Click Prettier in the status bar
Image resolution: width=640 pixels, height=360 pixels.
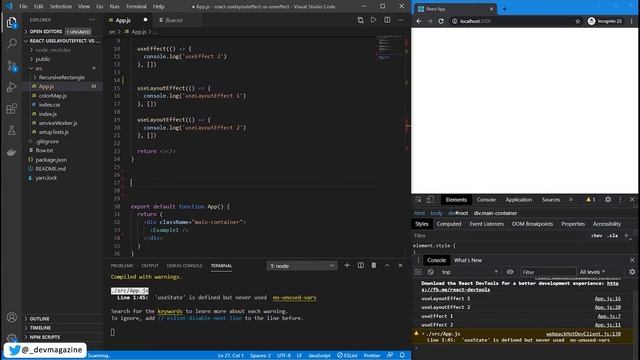click(x=372, y=356)
